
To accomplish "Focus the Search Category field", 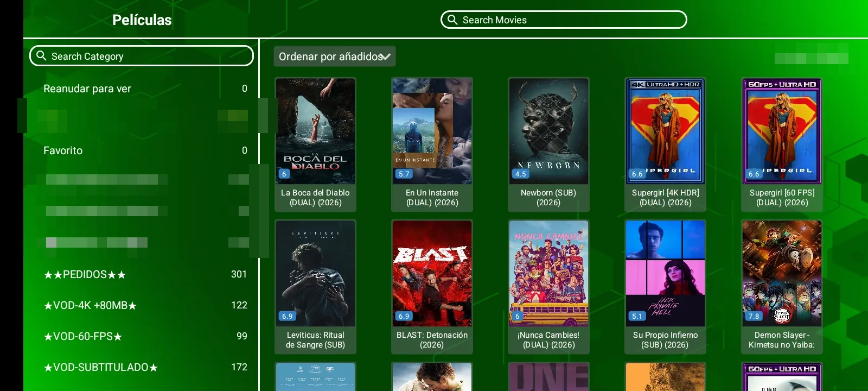I will pyautogui.click(x=142, y=55).
